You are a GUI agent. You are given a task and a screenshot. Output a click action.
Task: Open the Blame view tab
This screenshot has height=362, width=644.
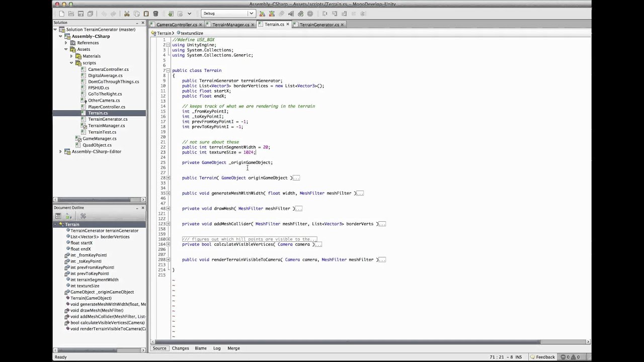pos(201,348)
